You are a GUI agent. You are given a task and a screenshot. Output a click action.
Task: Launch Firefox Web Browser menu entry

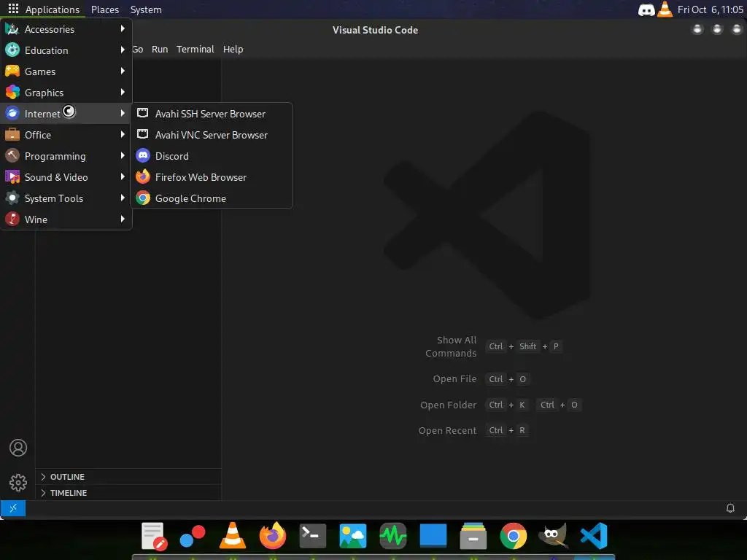click(x=212, y=177)
